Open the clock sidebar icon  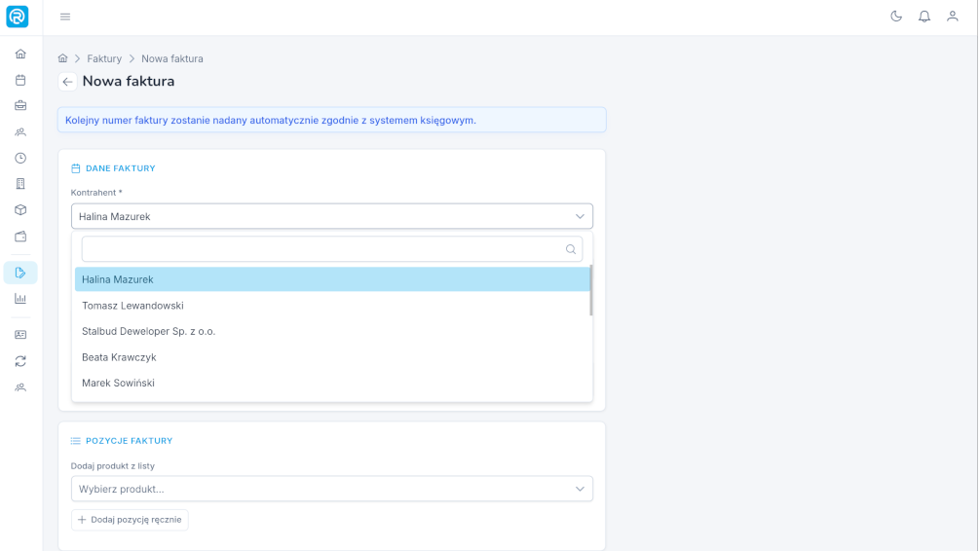coord(20,158)
